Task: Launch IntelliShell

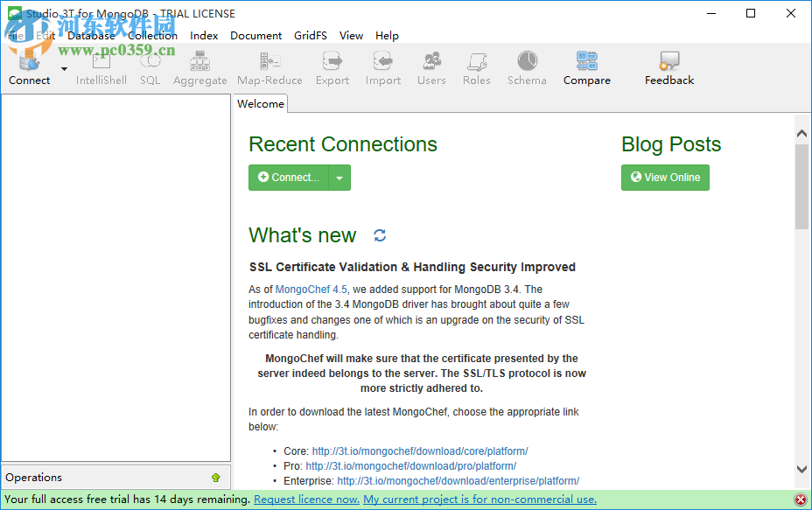Action: [101, 68]
